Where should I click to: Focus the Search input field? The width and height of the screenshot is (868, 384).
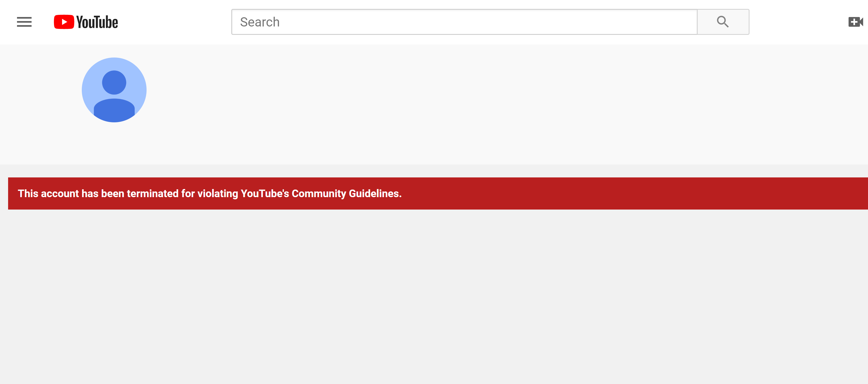click(464, 22)
